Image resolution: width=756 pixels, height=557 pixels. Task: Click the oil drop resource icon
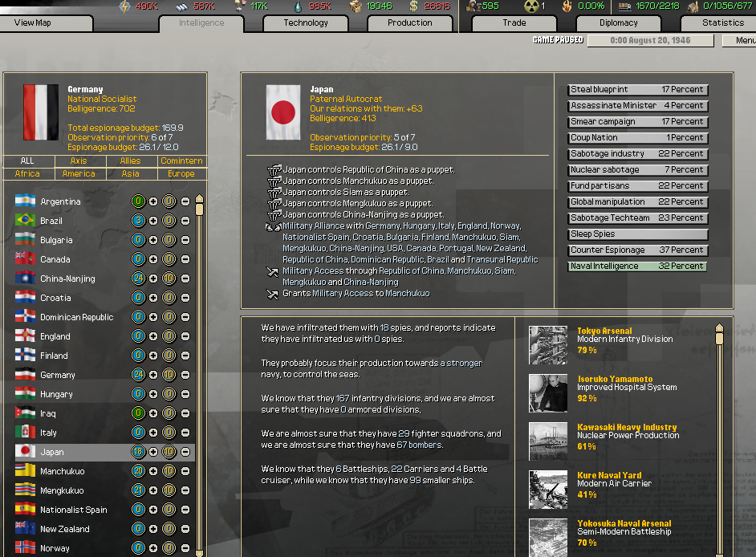[298, 6]
